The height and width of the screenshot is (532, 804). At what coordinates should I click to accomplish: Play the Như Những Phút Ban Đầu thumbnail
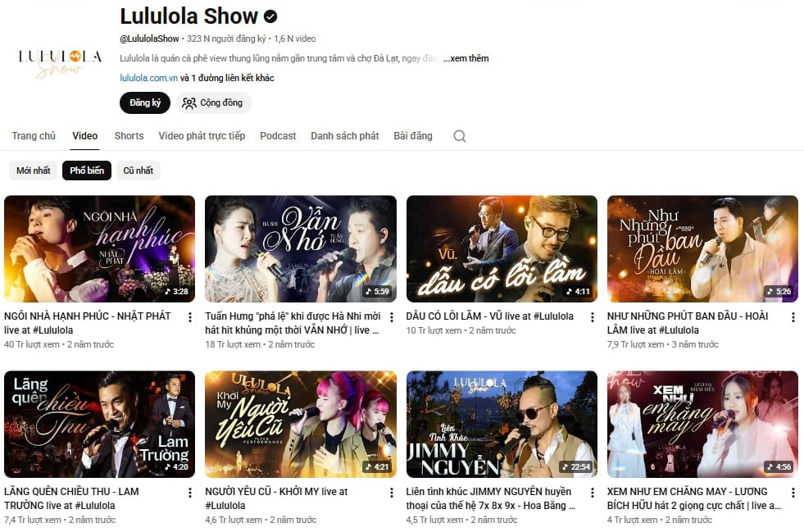(702, 249)
